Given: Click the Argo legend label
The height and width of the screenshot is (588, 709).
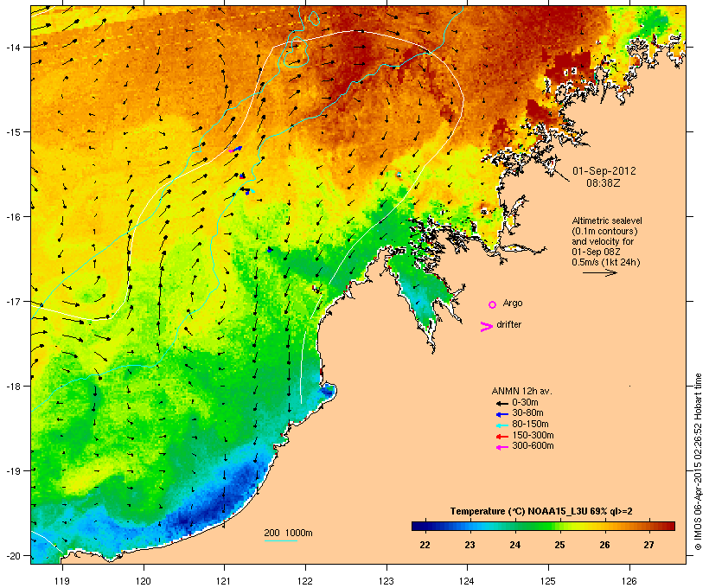Looking at the screenshot, I should 513,303.
